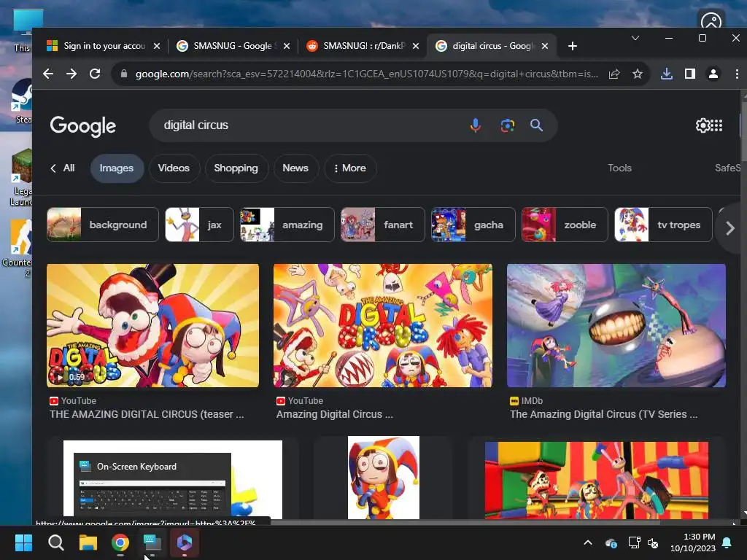The image size is (747, 560).
Task: Close the Sign in to your account tab
Action: pyautogui.click(x=157, y=46)
